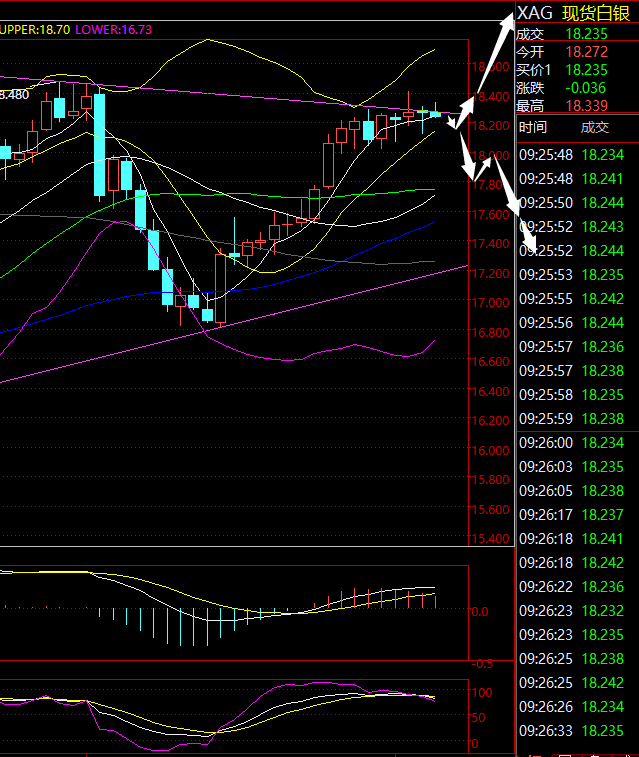639x757 pixels.
Task: Select the 最高 18.339 quote row
Action: pyautogui.click(x=575, y=105)
